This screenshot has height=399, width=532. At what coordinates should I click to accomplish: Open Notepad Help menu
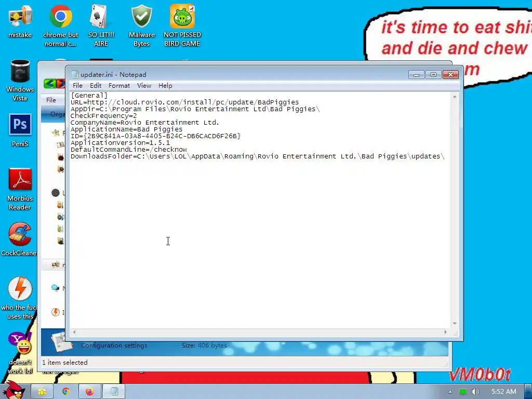click(x=165, y=86)
